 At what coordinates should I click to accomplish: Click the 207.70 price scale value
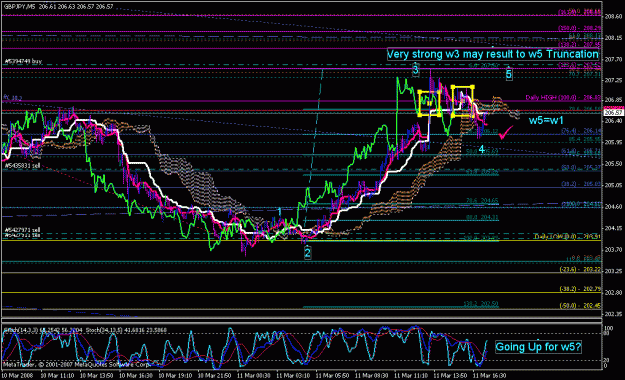point(613,59)
